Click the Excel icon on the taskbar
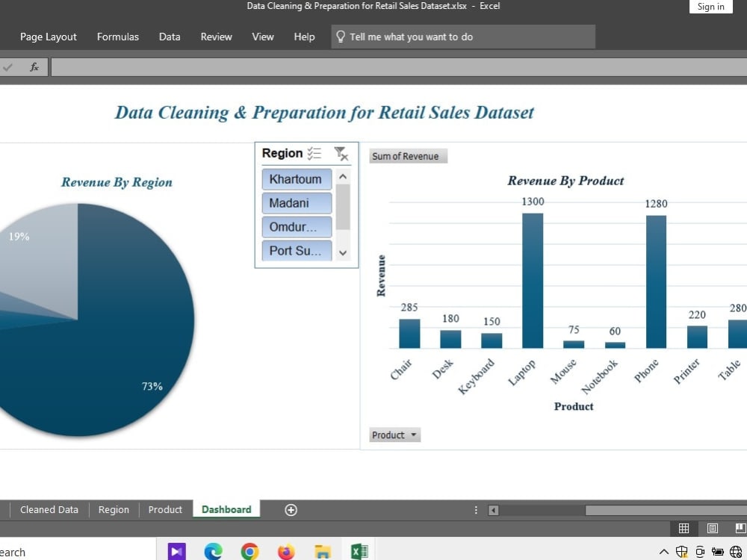Viewport: 747px width, 560px height. click(x=359, y=552)
